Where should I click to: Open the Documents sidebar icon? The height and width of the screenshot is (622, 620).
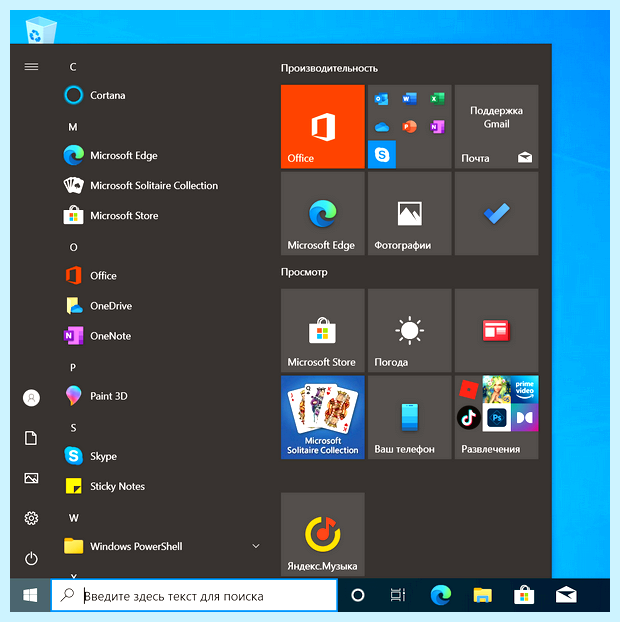(31, 438)
